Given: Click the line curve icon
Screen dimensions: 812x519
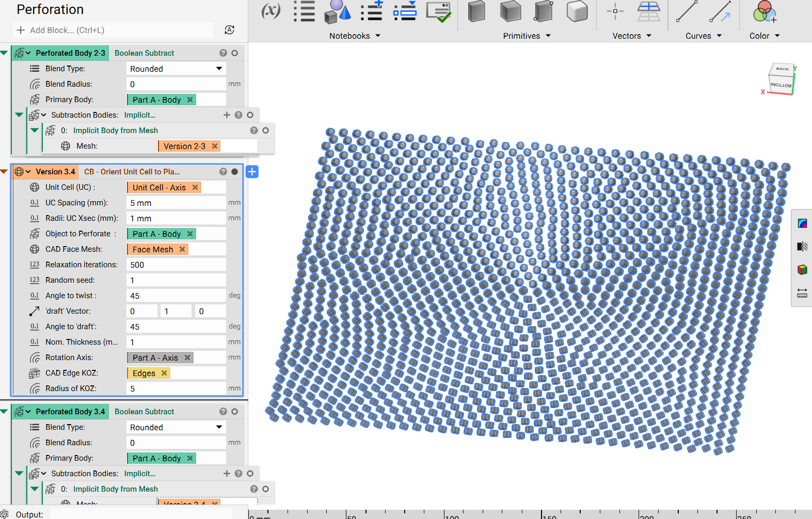Looking at the screenshot, I should [x=687, y=11].
